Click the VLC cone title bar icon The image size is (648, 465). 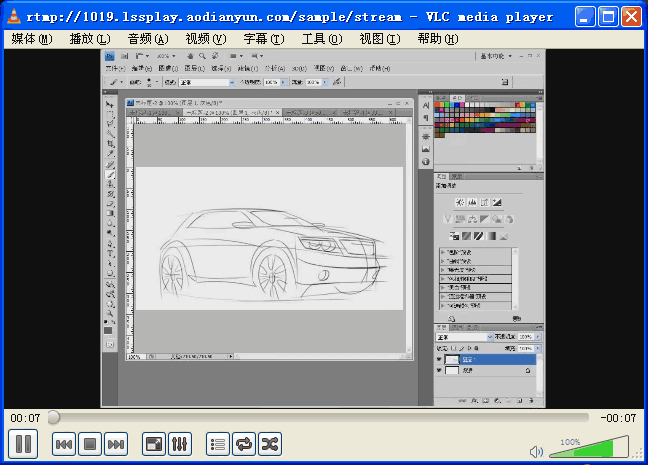pos(14,16)
